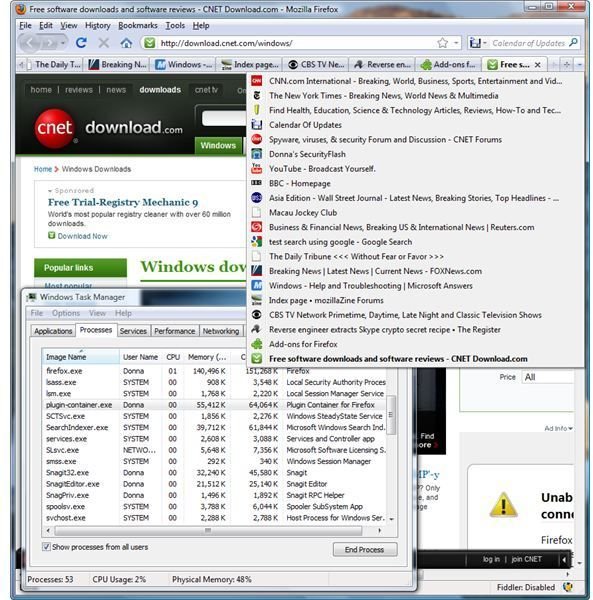Select BBC - Homepage in tab list
The width and height of the screenshot is (593, 600).
[x=415, y=183]
